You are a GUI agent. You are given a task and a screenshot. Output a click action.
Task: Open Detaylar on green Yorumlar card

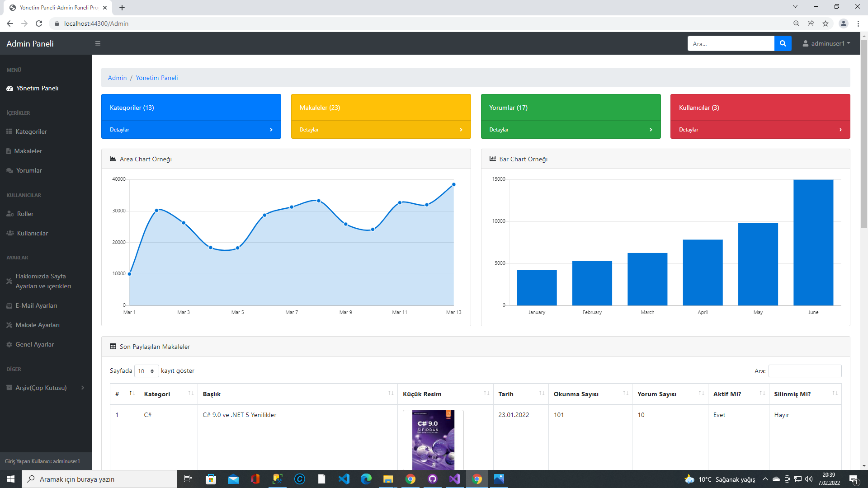(499, 130)
